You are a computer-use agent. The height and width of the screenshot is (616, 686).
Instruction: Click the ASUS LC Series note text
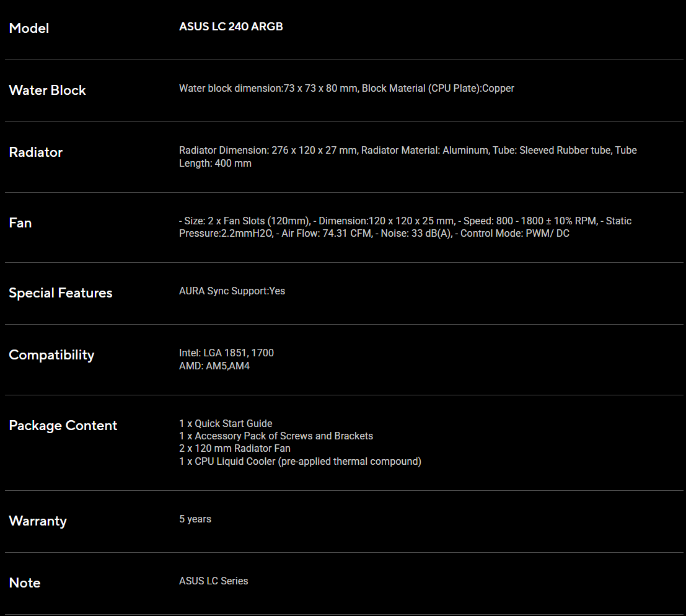pos(214,581)
